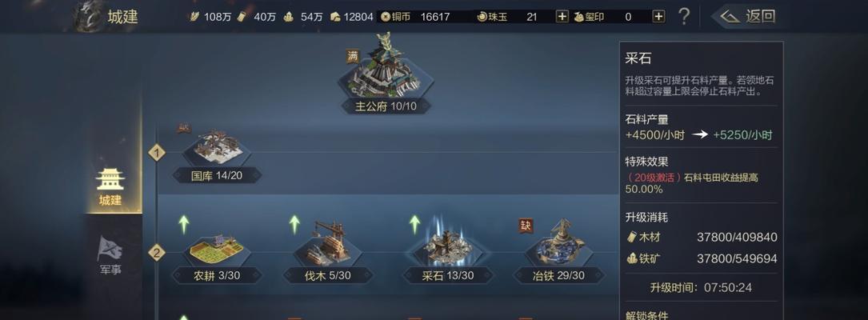868x320 pixels.
Task: Click the green upgrade arrow above 农耕
Action: point(184,224)
